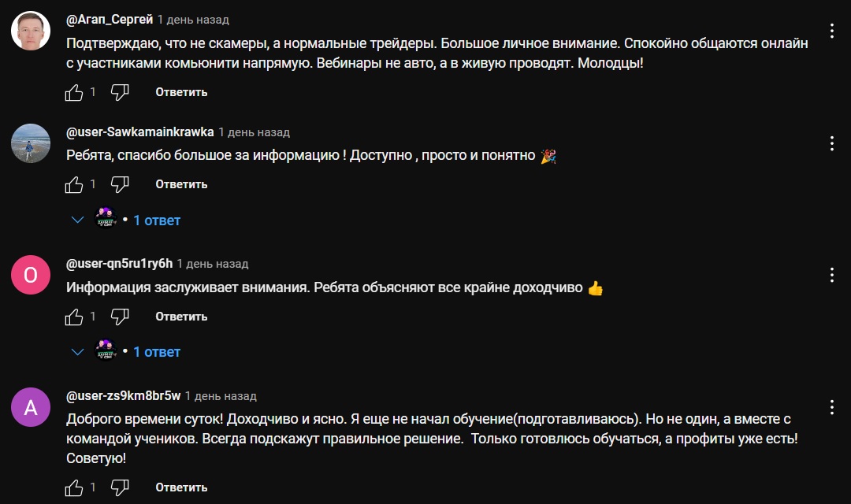Open three-dot menu on @user-qn5ru1ry6h comment
Viewport: 851px width, 504px height.
(x=832, y=275)
